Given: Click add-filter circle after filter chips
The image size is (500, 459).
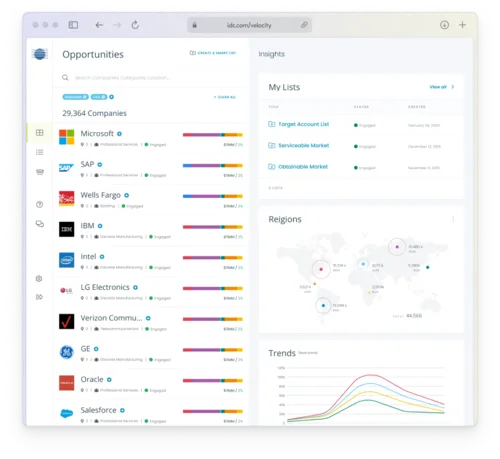Looking at the screenshot, I should 112,97.
